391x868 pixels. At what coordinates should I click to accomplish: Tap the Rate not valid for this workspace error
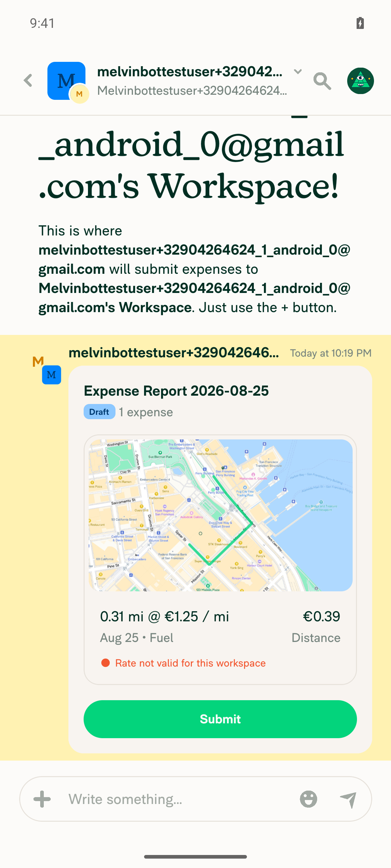tap(190, 663)
